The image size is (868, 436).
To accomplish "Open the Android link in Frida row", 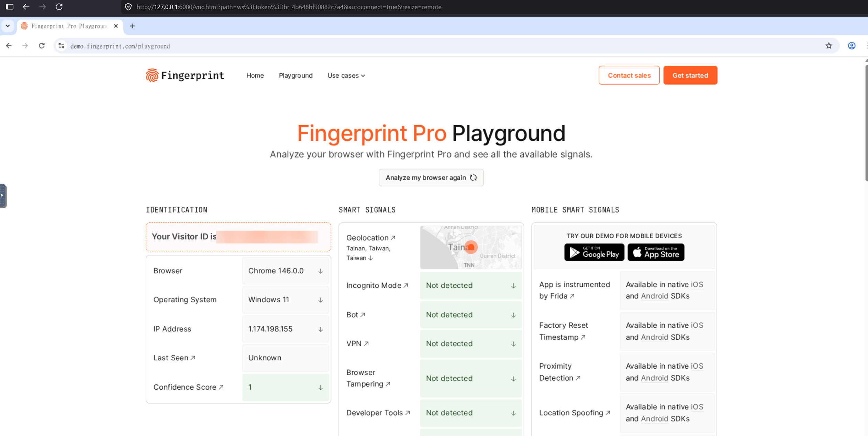I will [654, 296].
